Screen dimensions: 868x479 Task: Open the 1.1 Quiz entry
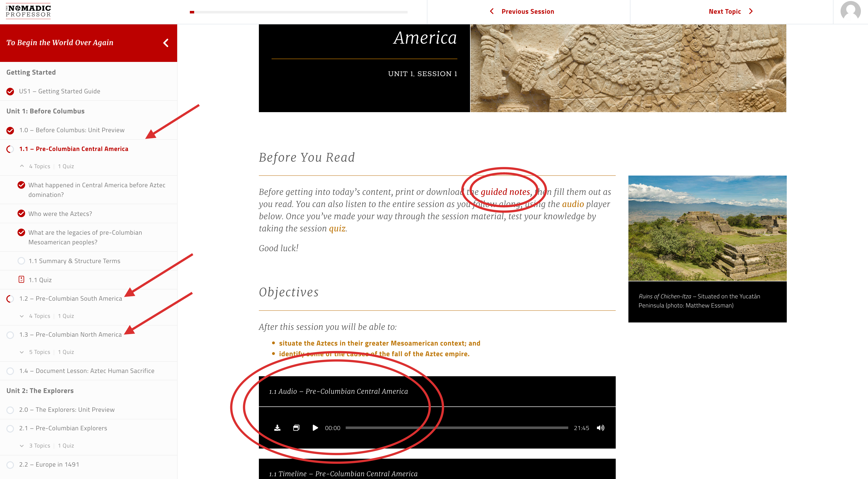coord(40,280)
